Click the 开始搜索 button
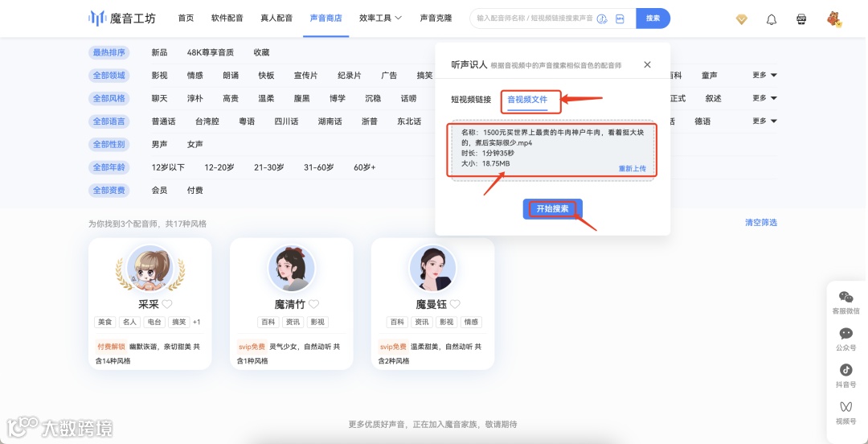 pyautogui.click(x=552, y=209)
